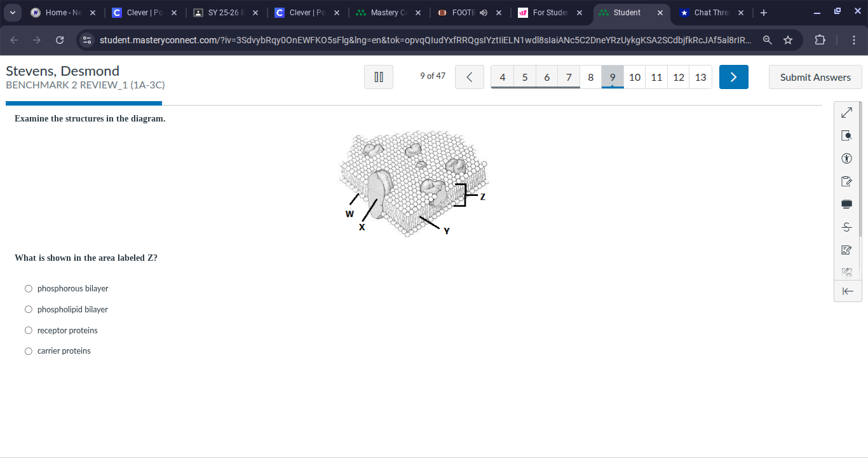Open the accessibility options tool
This screenshot has width=868, height=458.
(x=846, y=158)
